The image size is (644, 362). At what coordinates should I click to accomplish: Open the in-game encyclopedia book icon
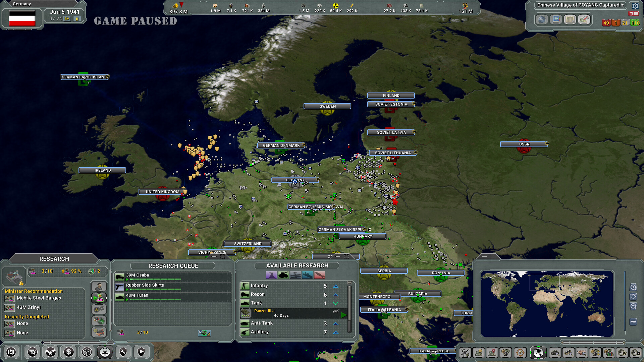pyautogui.click(x=556, y=19)
